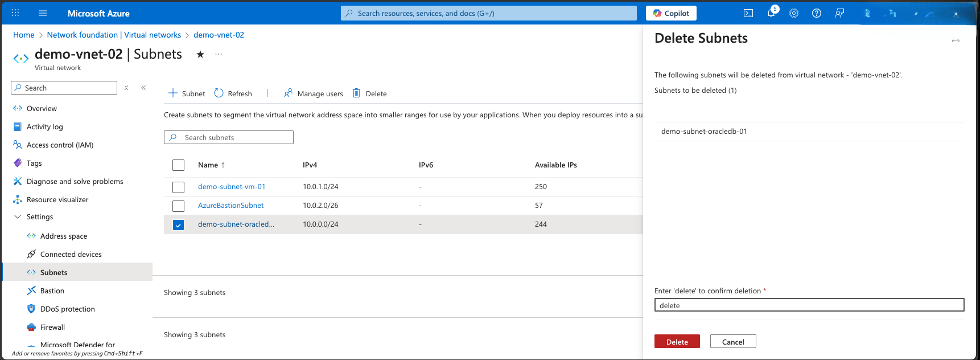Click the 10.0.1.0/24 address cell
This screenshot has width=980, height=360.
tap(320, 186)
